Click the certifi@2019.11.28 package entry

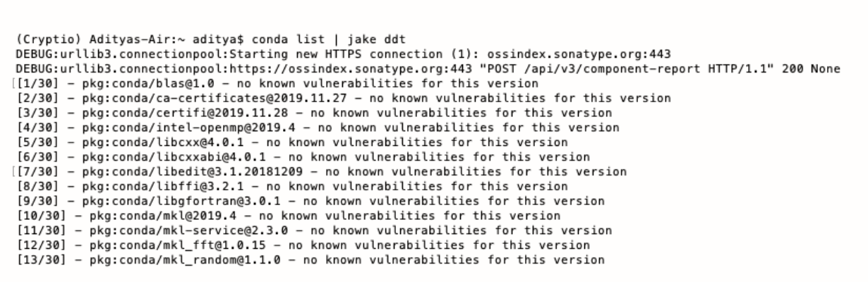pyautogui.click(x=162, y=113)
